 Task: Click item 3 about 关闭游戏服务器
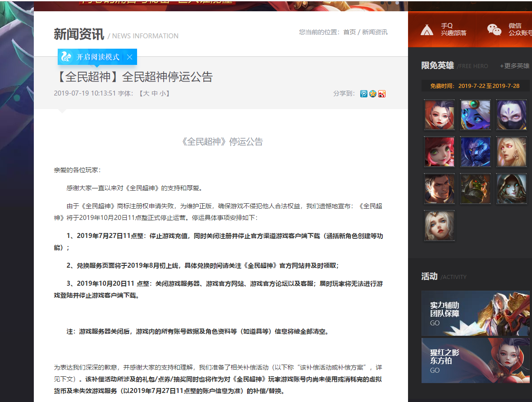click(219, 289)
